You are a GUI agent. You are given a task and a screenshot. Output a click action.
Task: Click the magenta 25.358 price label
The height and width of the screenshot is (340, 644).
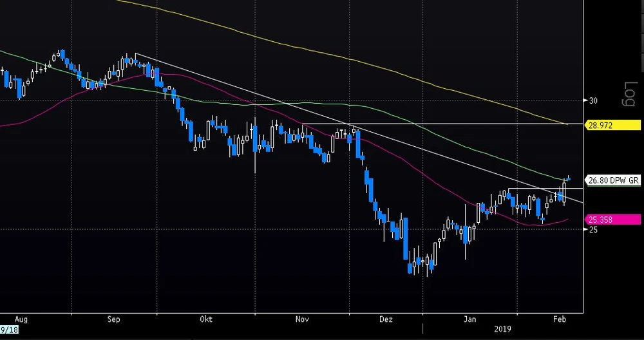(612, 220)
